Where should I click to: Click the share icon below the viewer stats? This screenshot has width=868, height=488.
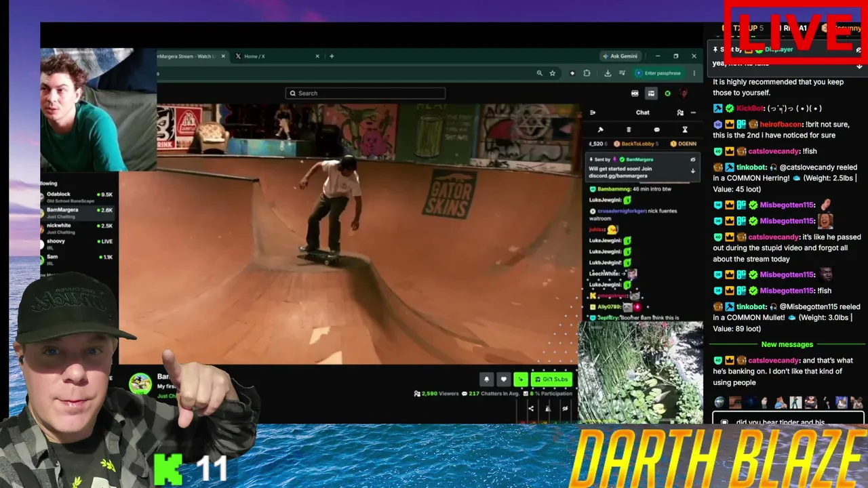(x=531, y=408)
